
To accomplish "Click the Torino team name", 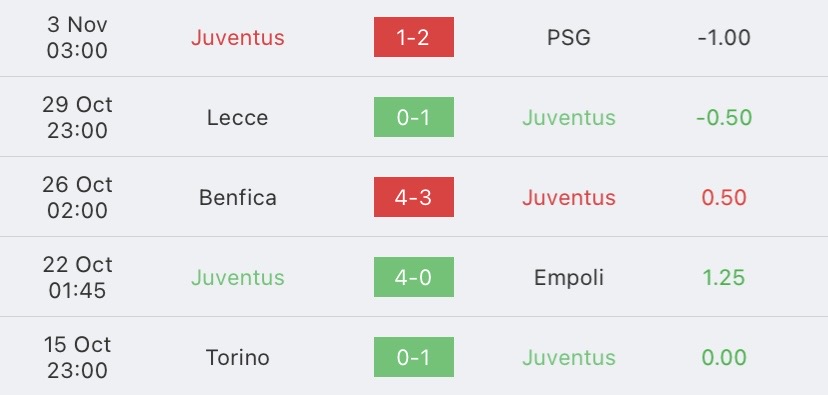I will pos(238,358).
